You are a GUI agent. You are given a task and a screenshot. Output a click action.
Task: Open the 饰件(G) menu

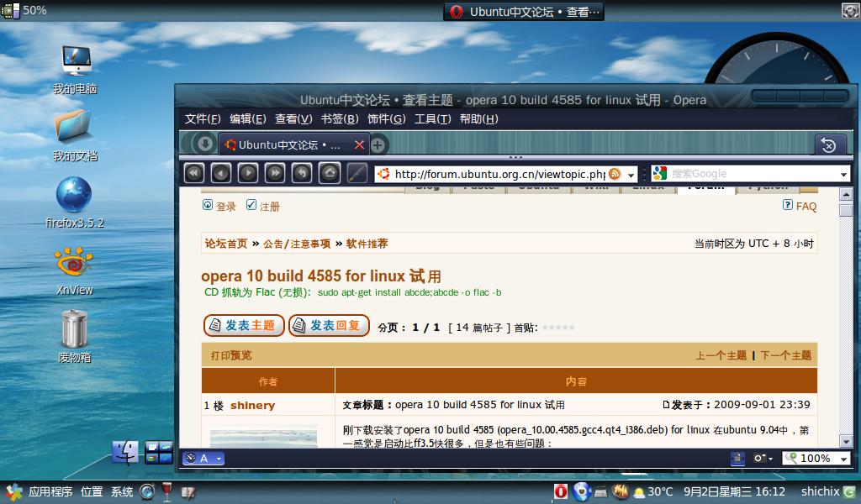coord(387,119)
